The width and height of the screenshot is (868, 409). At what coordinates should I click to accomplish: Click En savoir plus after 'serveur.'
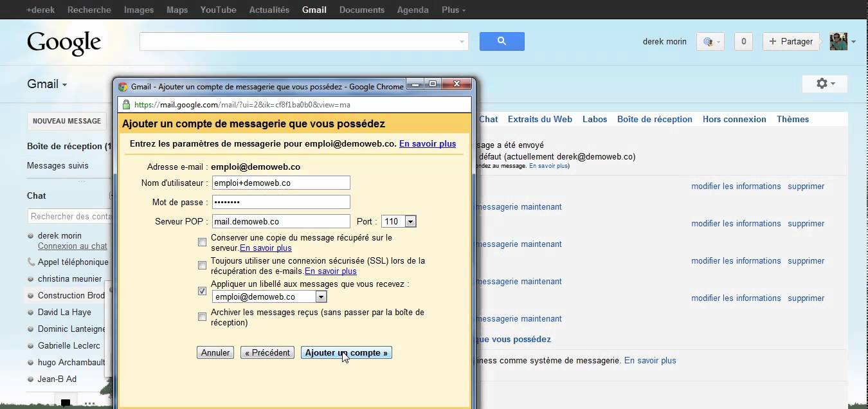pyautogui.click(x=266, y=248)
